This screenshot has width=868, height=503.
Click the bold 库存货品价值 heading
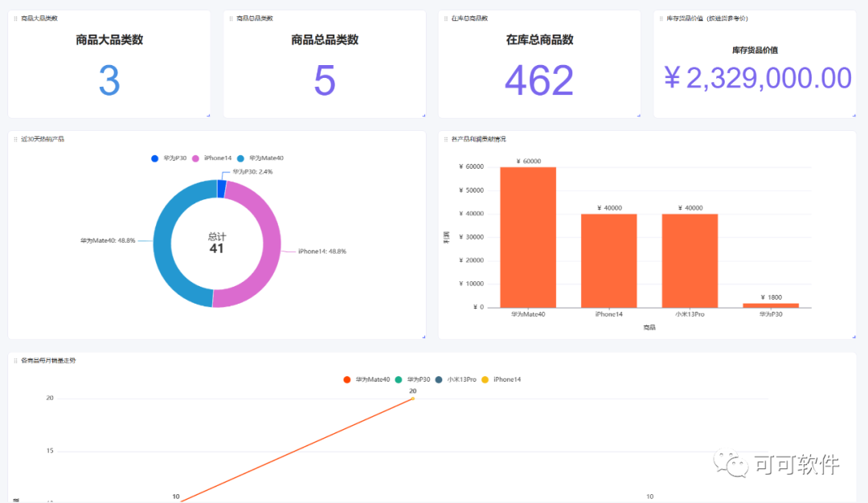tap(755, 51)
